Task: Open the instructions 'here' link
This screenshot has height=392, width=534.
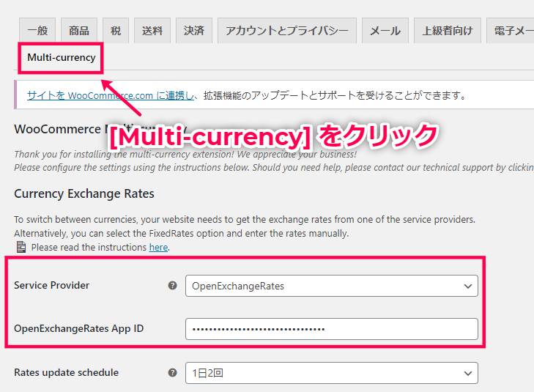Action: (158, 247)
